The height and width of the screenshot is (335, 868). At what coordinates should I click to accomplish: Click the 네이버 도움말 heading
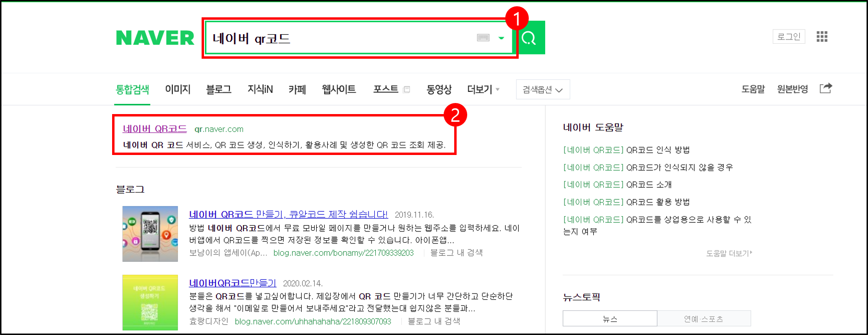pos(593,127)
